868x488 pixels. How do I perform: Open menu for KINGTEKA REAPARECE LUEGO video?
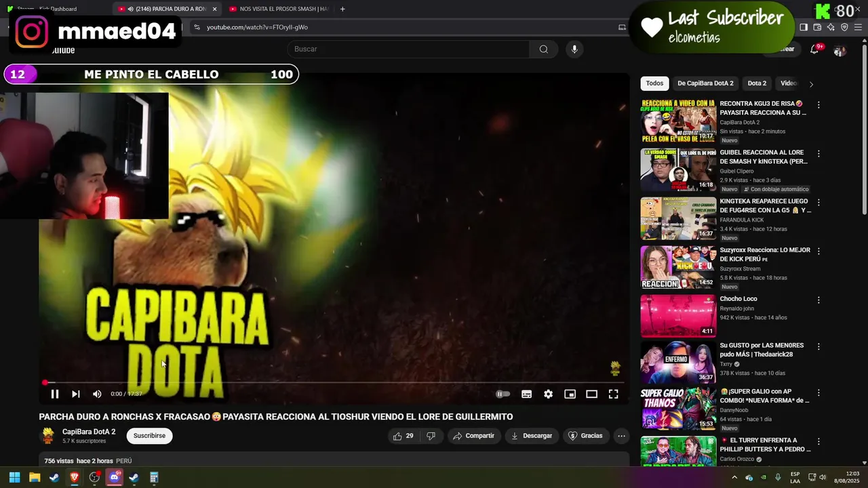pos(818,203)
